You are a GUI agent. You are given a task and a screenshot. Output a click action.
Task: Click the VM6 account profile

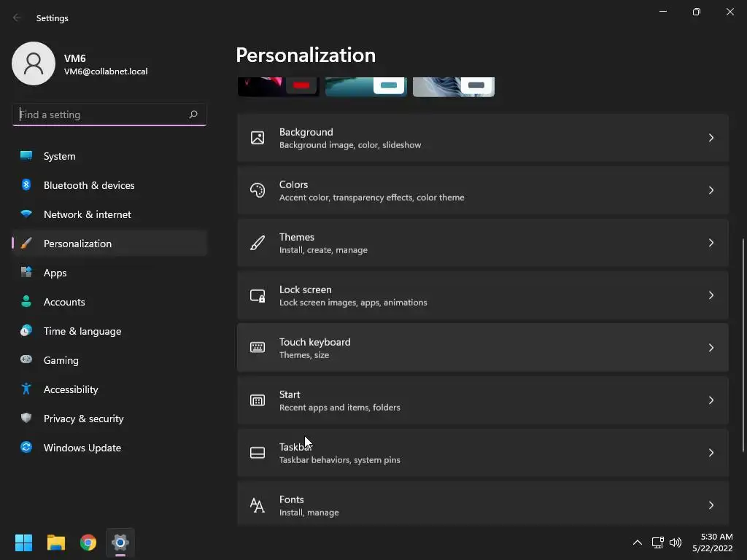80,64
